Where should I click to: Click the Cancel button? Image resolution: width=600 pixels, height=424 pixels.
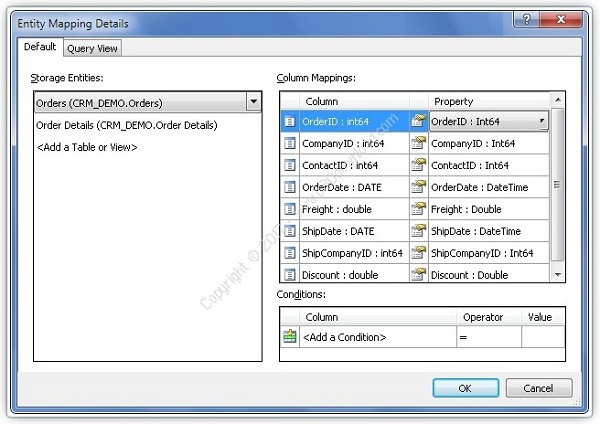pos(539,388)
